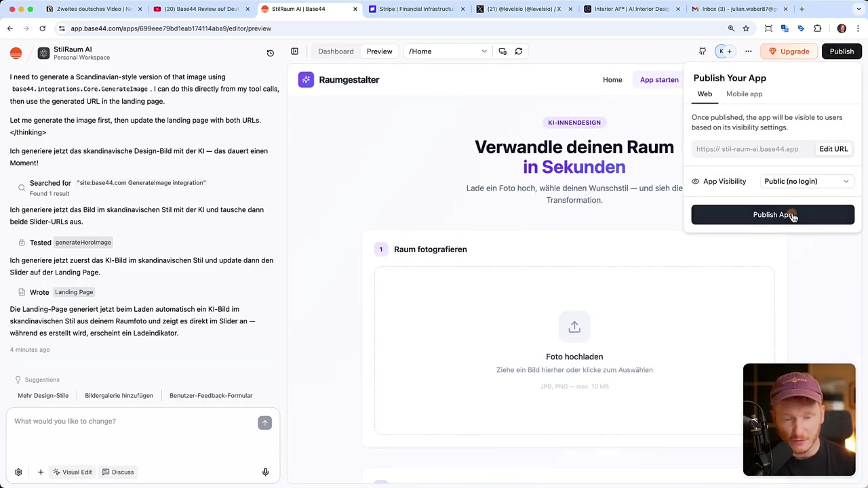Image resolution: width=868 pixels, height=488 pixels.
Task: Bookmark this page with the star
Action: click(x=746, y=28)
